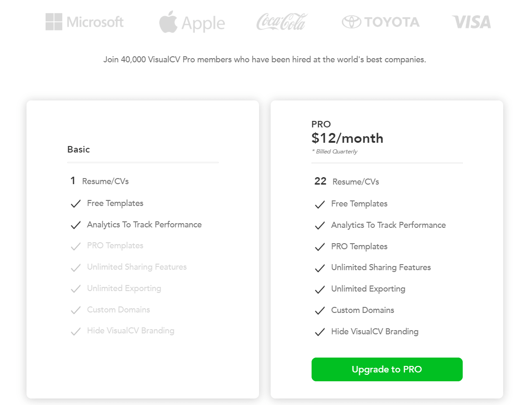Click the Basic plan heading
This screenshot has height=405, width=532.
(79, 149)
